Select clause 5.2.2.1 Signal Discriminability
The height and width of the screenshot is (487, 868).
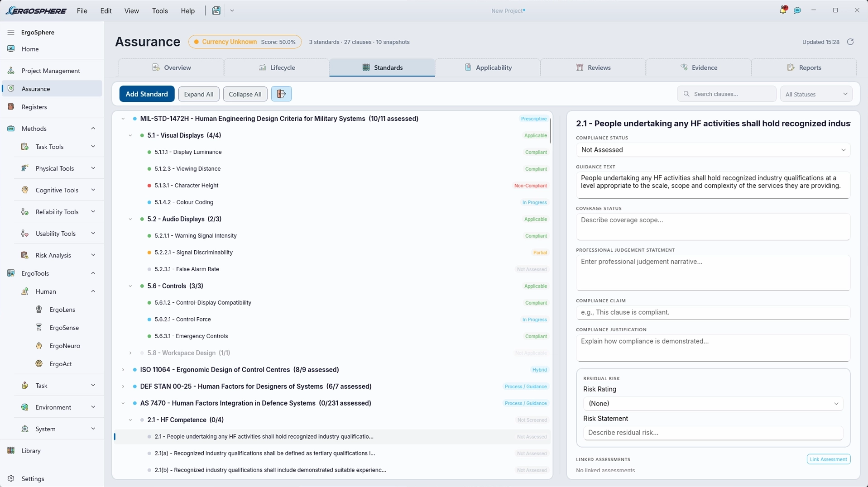click(332, 253)
